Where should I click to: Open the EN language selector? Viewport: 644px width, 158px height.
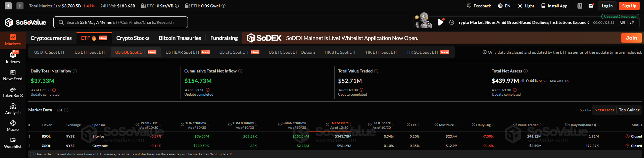tap(504, 6)
